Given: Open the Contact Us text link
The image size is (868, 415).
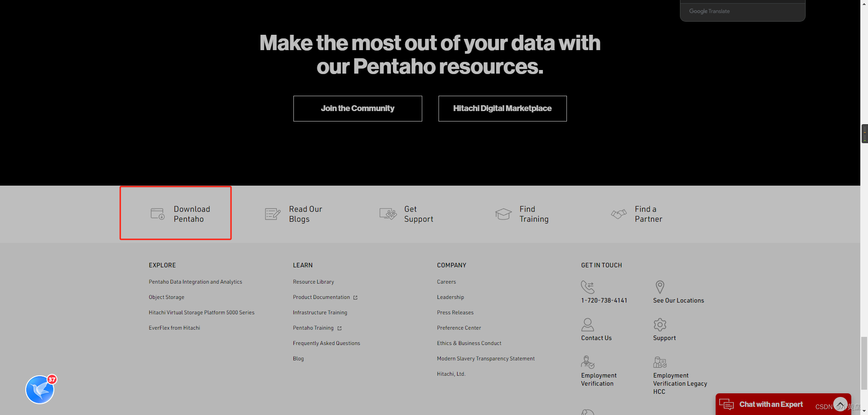Looking at the screenshot, I should point(596,338).
